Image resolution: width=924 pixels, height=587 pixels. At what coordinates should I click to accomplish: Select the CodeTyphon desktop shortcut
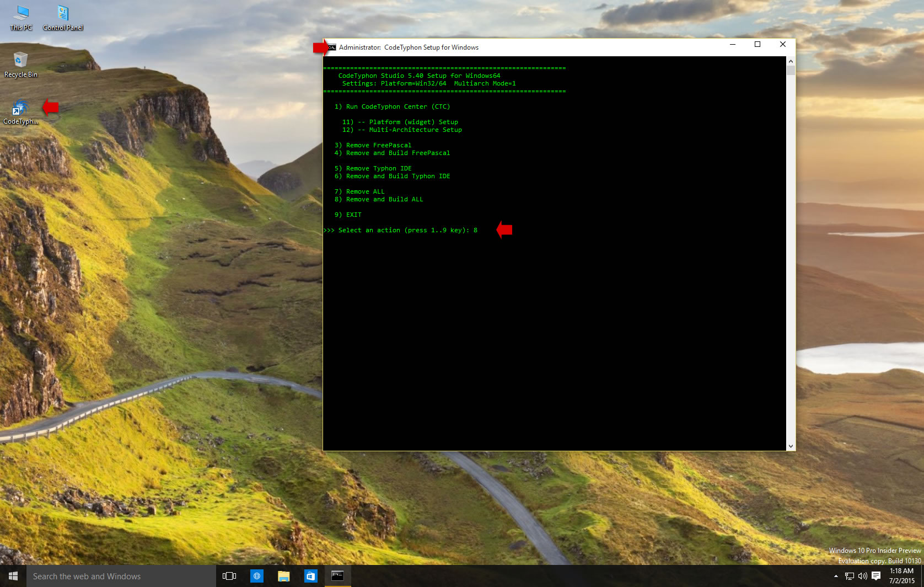(20, 112)
